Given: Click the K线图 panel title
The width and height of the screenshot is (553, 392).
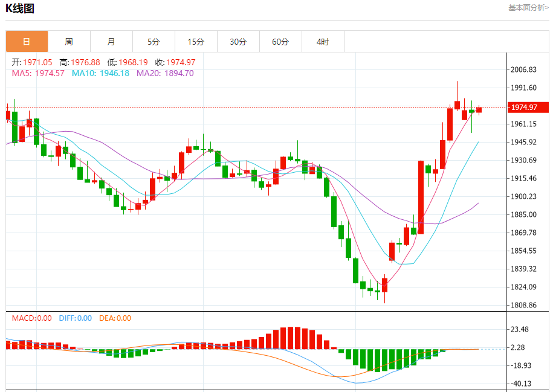Looking at the screenshot, I should (x=20, y=8).
